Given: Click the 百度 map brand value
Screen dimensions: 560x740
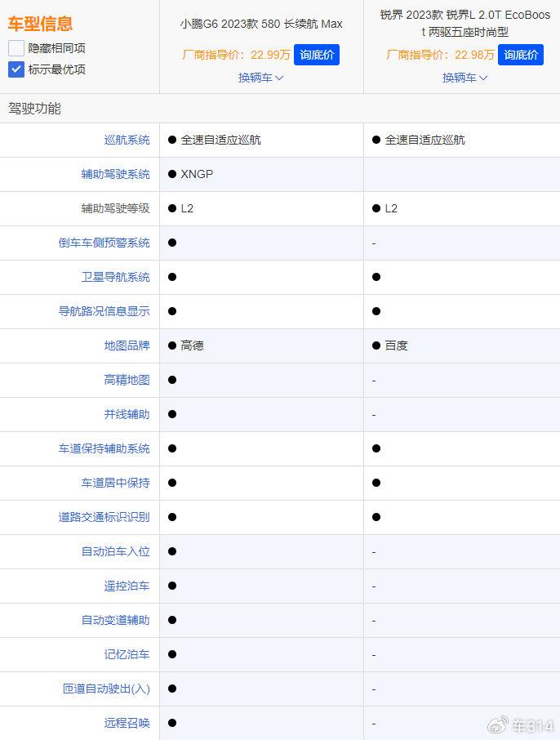Looking at the screenshot, I should pyautogui.click(x=396, y=345).
